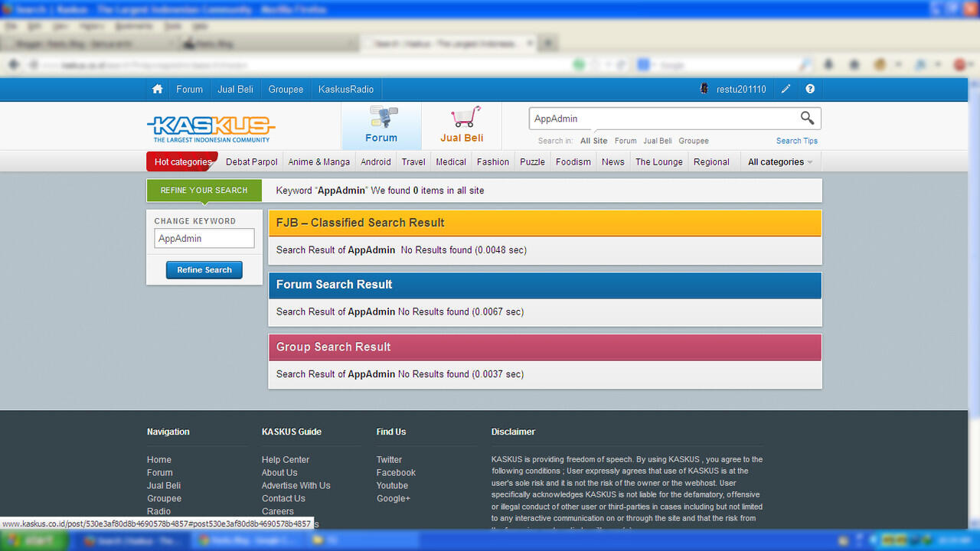Open the pencil edit icon in top bar
The height and width of the screenshot is (551, 980).
tap(786, 90)
